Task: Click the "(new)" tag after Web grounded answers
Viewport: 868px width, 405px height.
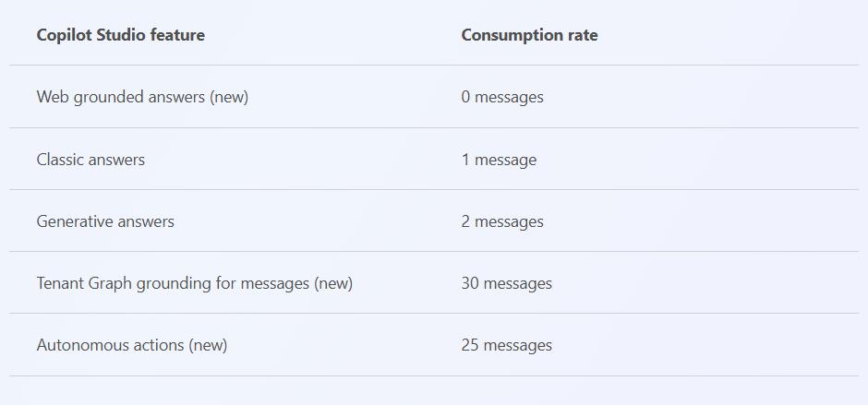Action: [x=230, y=97]
